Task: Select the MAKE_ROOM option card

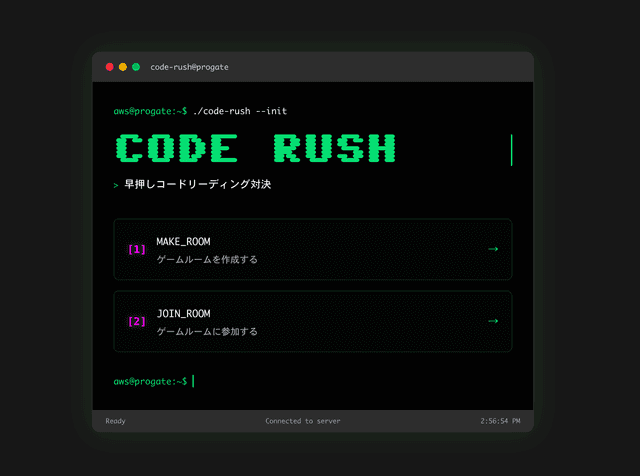Action: 313,249
